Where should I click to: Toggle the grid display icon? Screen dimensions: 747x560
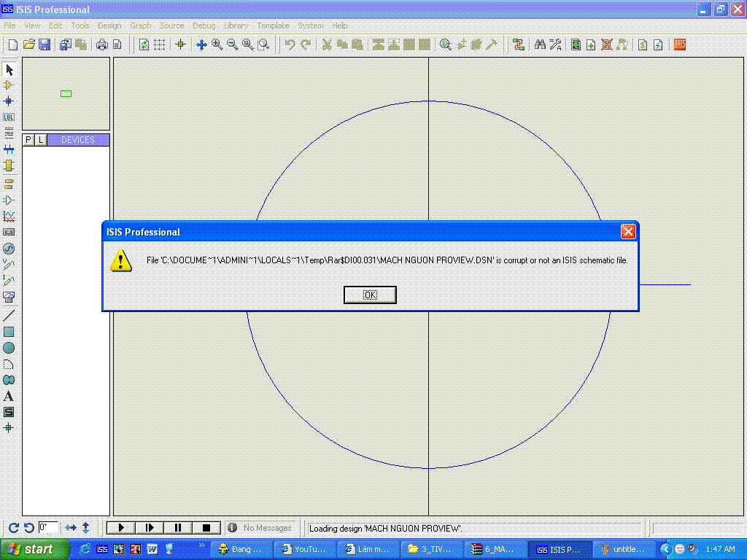[x=160, y=44]
